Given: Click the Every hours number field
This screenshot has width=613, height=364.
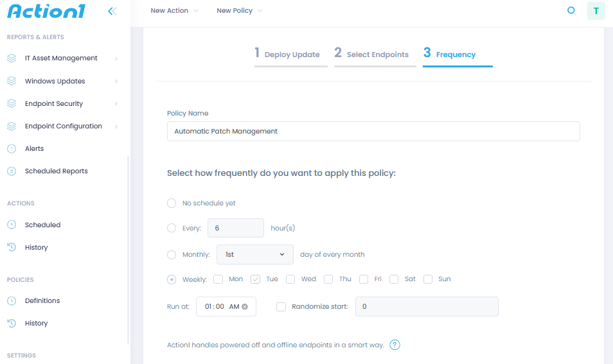Looking at the screenshot, I should [236, 228].
